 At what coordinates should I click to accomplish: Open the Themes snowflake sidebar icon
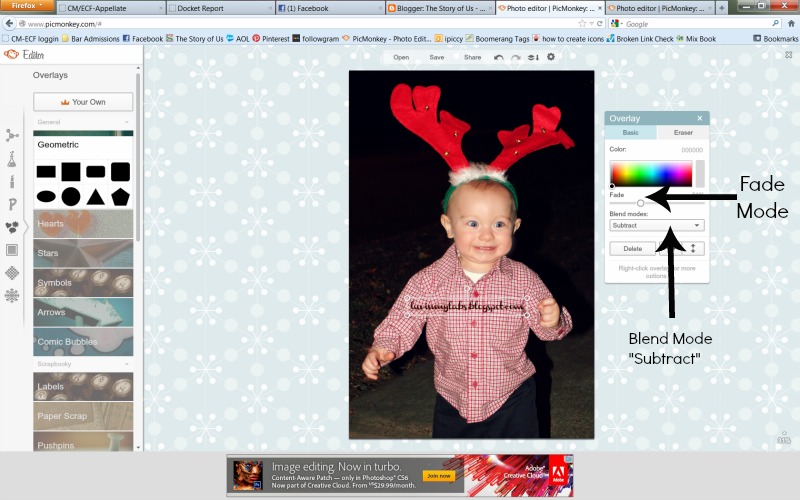click(12, 295)
